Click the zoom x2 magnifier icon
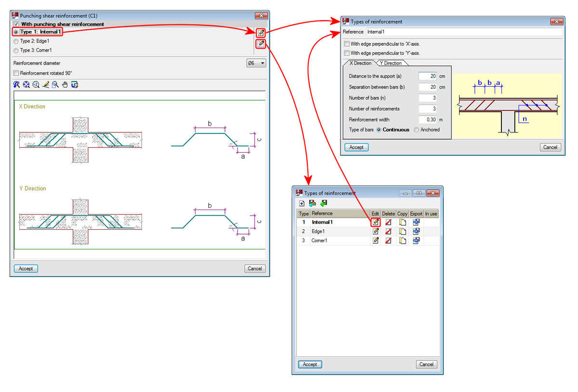Viewport: 578px width, 392px height. pos(36,85)
